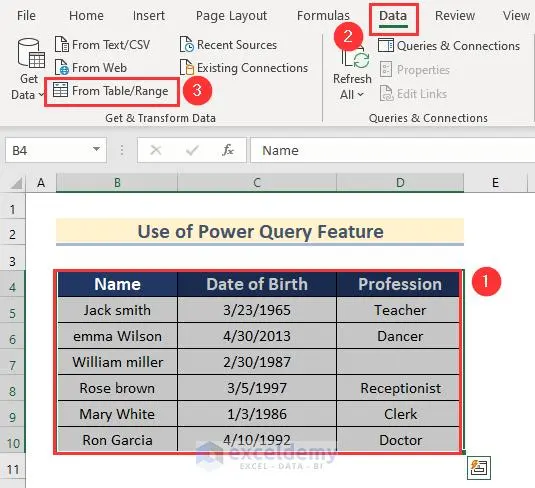Open the Quick Analysis icon below table

(479, 468)
